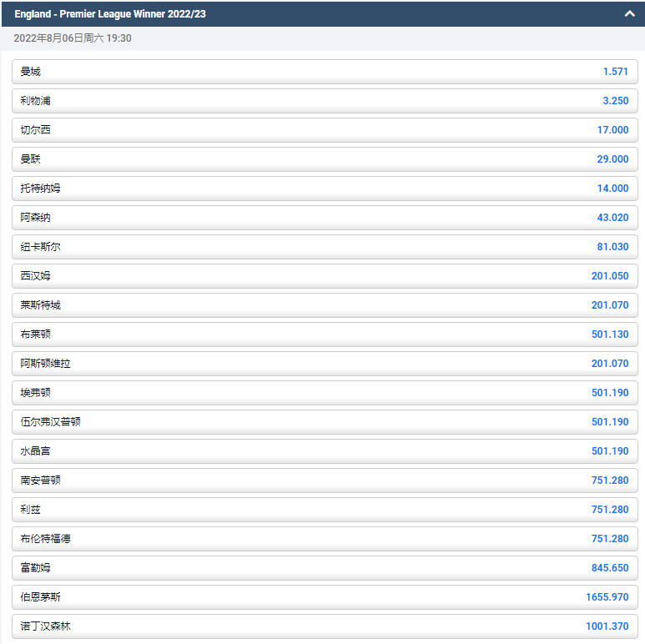Choose 曼联 at odds 29.000

[325, 159]
